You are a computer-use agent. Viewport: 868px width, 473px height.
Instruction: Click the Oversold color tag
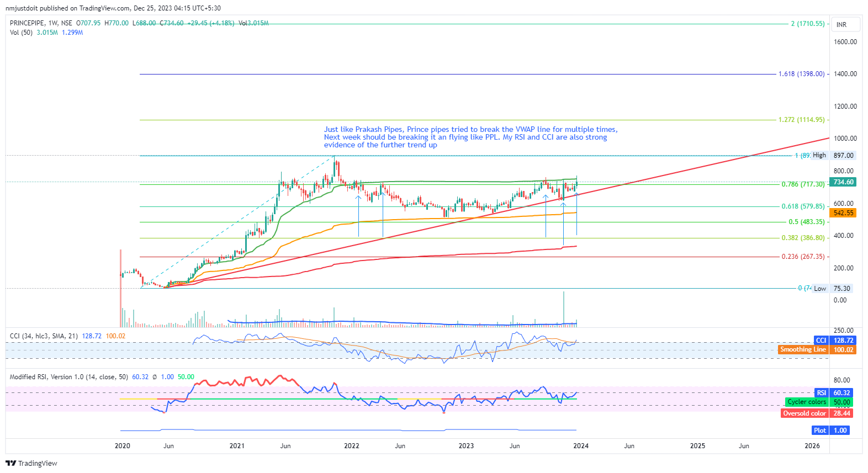click(x=805, y=413)
